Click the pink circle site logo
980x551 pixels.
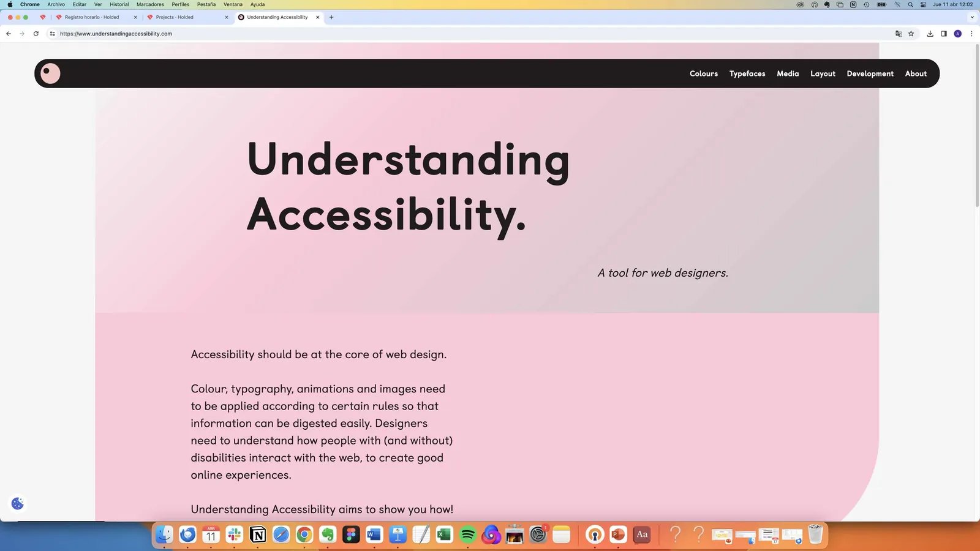[50, 73]
